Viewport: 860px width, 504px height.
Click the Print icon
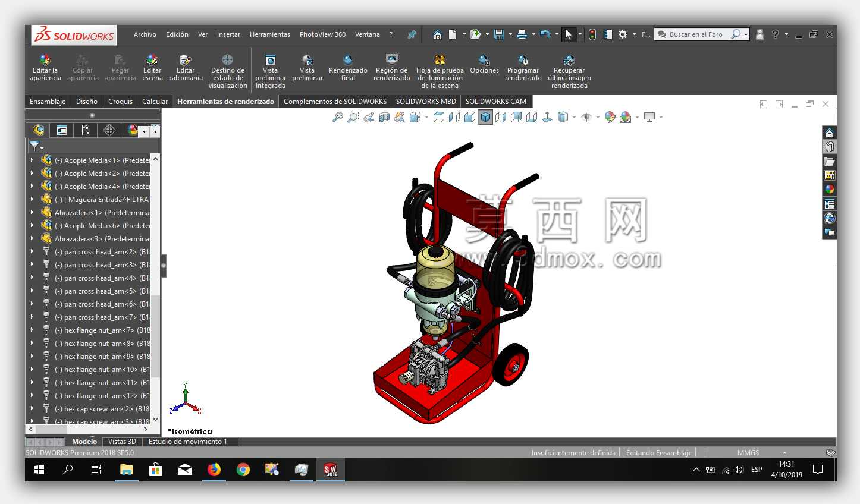(522, 34)
